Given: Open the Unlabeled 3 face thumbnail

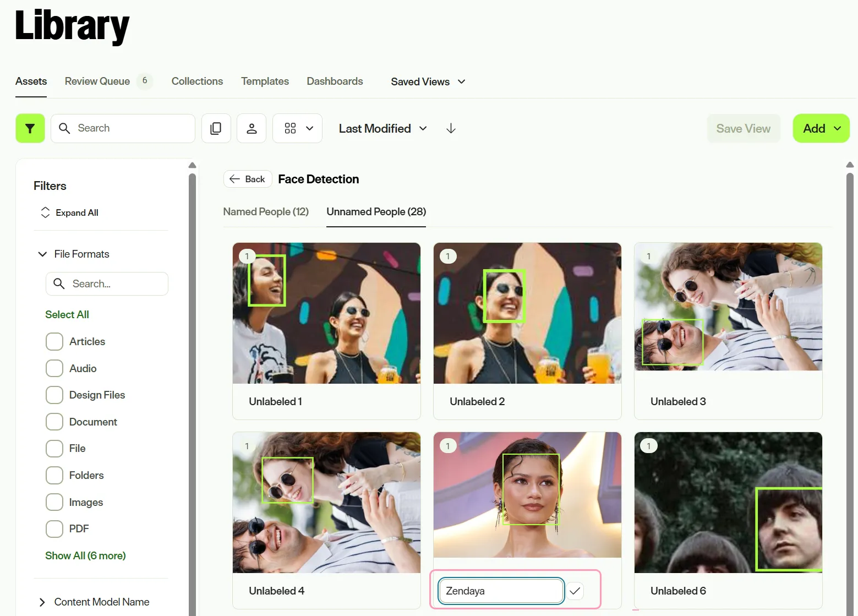Looking at the screenshot, I should [728, 307].
